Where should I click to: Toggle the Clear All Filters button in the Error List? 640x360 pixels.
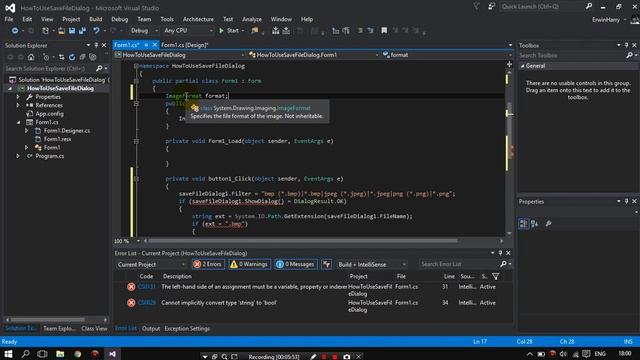(x=327, y=264)
